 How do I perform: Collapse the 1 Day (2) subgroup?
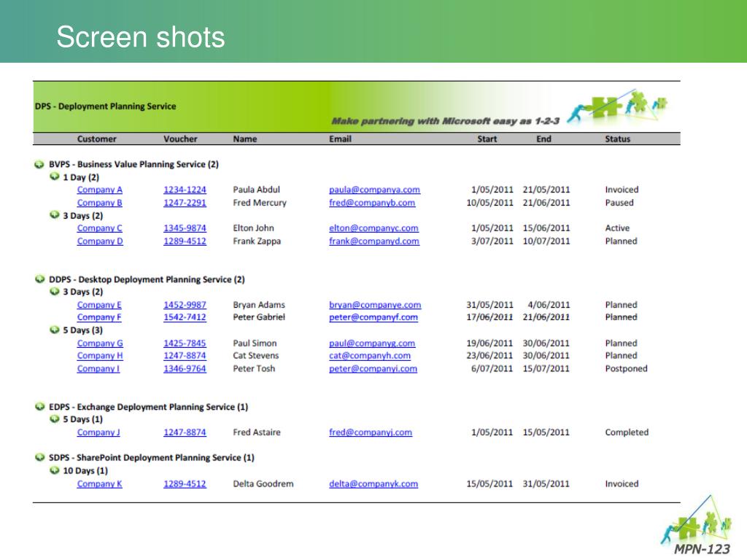(x=54, y=176)
